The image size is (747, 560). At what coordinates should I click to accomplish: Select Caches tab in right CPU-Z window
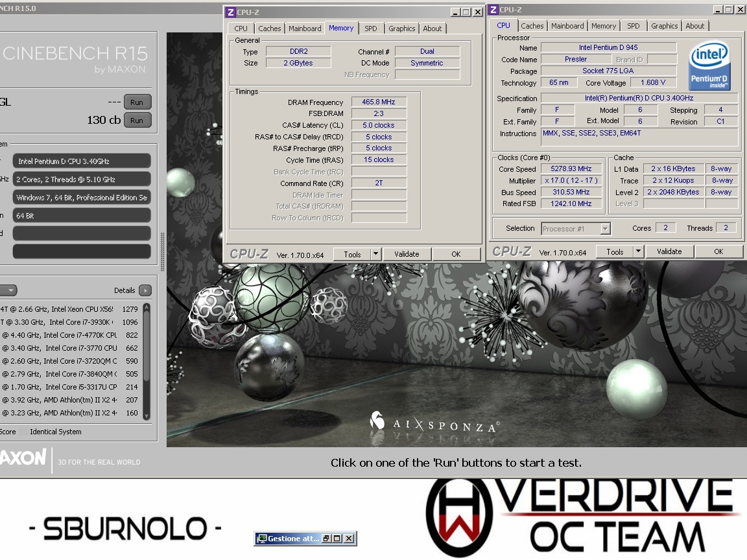[532, 26]
